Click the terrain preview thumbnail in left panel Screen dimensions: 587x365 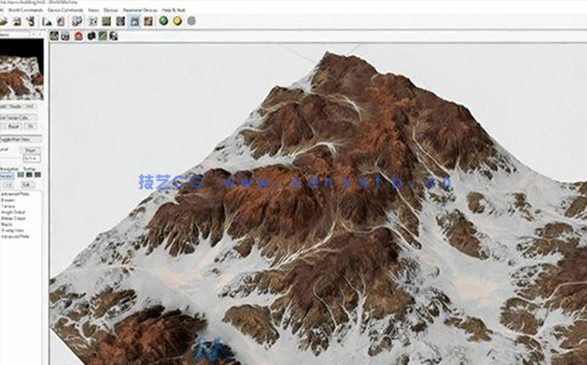(x=21, y=69)
